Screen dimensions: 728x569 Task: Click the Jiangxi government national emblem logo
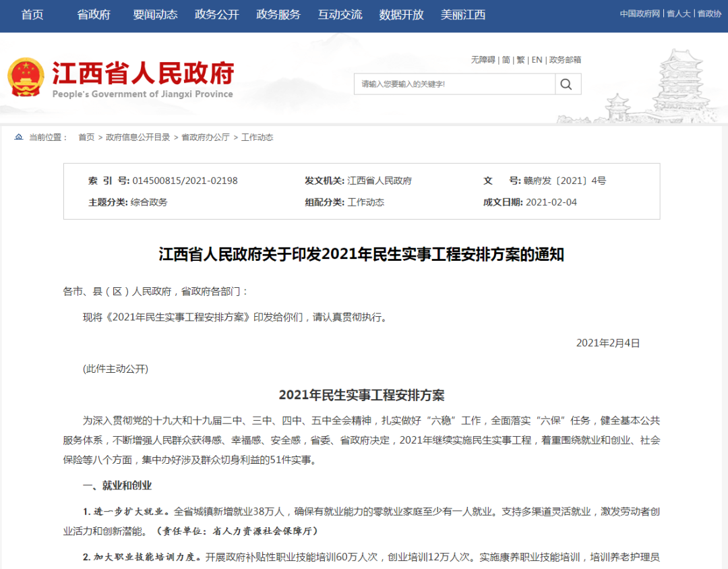coord(26,77)
